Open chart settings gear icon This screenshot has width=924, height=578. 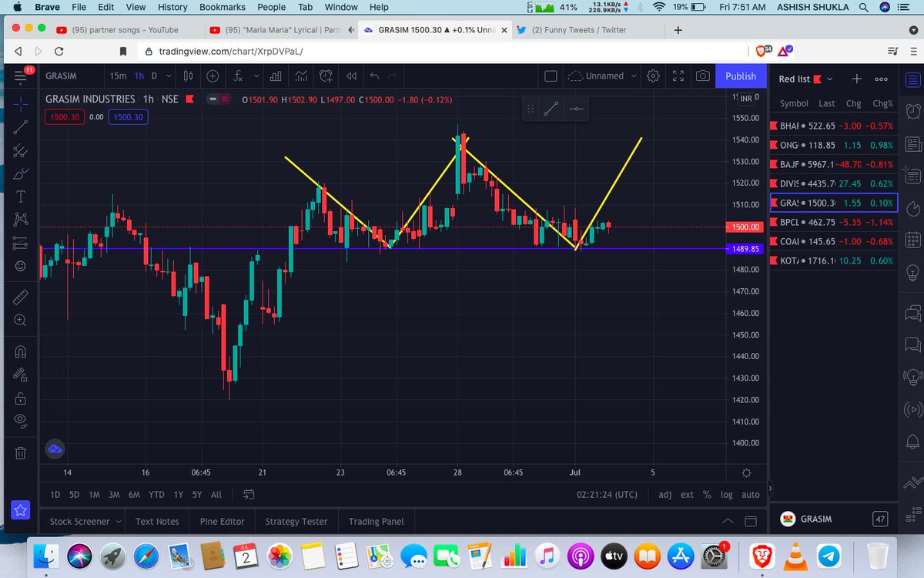click(x=653, y=76)
